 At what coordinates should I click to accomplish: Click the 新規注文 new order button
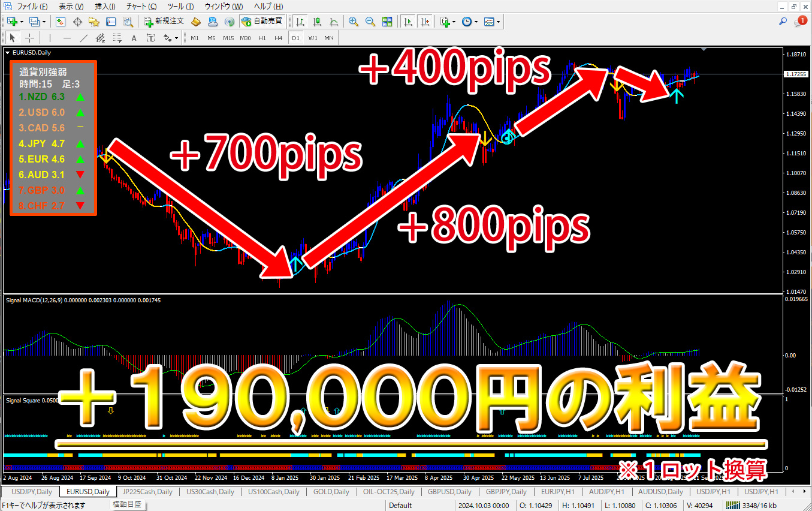[164, 22]
